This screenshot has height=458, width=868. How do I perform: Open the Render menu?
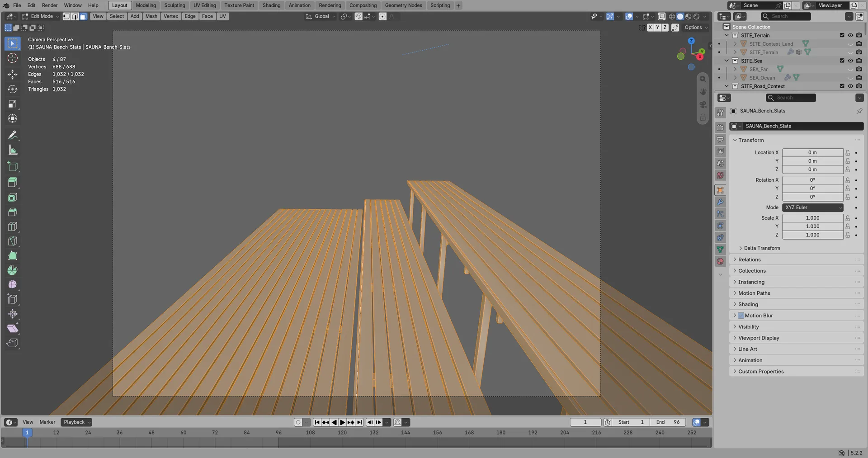tap(50, 5)
